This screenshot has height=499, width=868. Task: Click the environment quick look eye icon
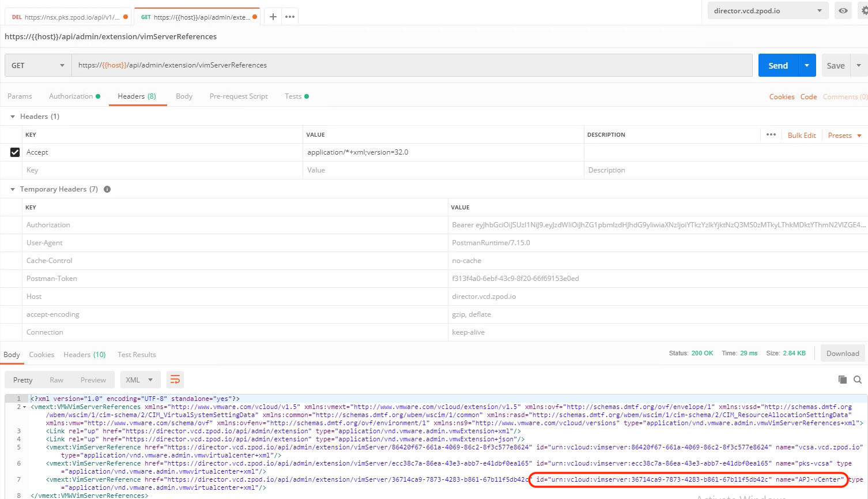pyautogui.click(x=843, y=10)
